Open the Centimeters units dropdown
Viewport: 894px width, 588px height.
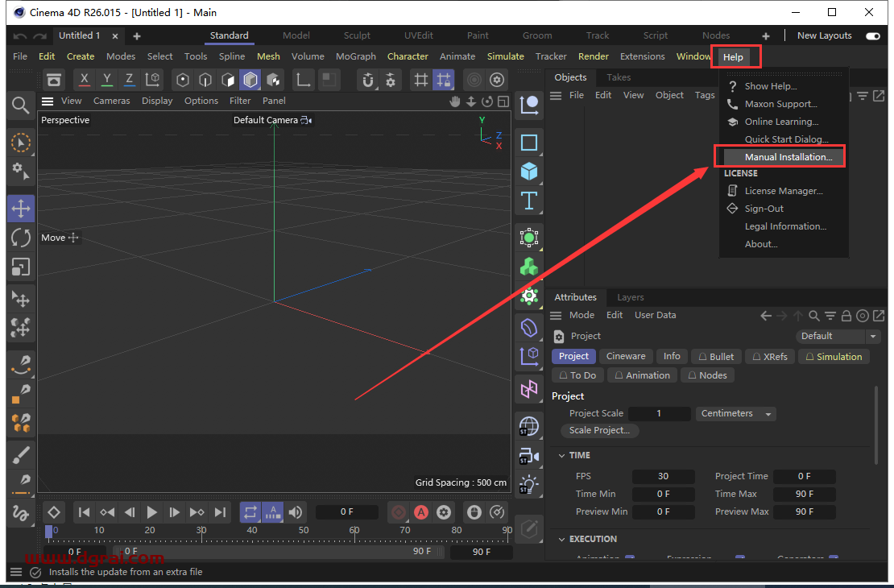tap(734, 413)
